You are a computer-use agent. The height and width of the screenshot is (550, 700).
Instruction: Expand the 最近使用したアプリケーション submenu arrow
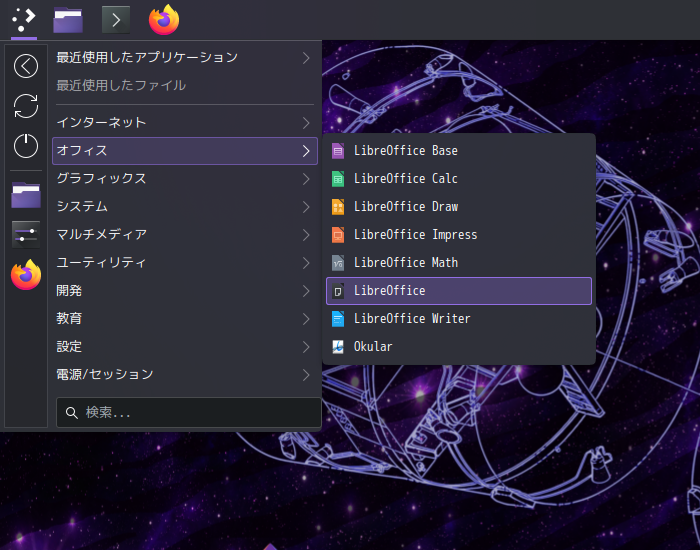tap(306, 58)
